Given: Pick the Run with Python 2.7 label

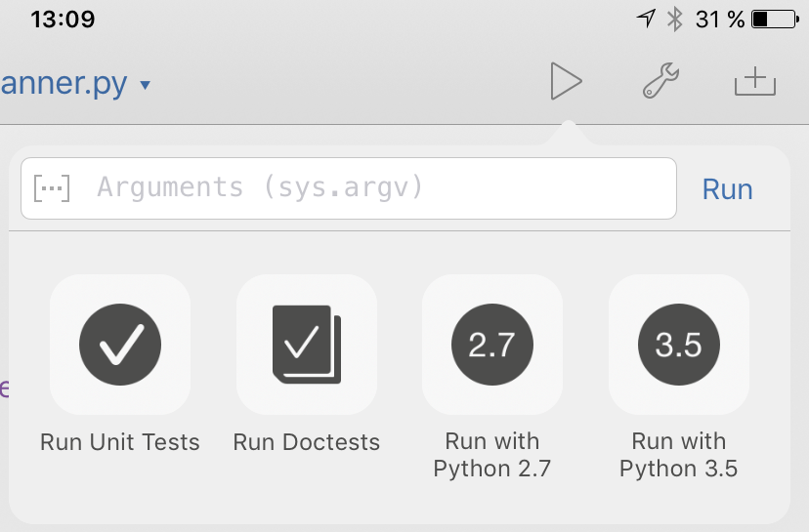Looking at the screenshot, I should point(492,455).
